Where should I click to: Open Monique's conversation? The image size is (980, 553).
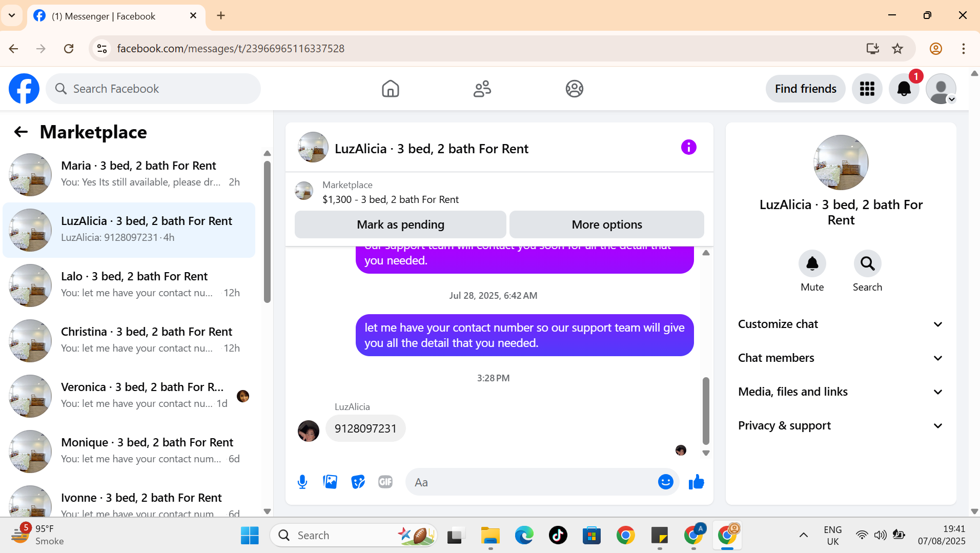pos(129,452)
